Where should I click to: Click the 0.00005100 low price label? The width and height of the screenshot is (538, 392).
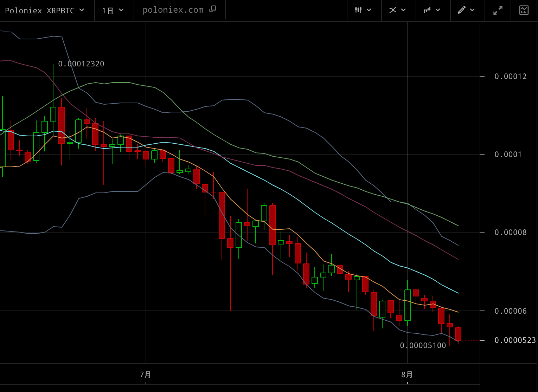pyautogui.click(x=423, y=346)
